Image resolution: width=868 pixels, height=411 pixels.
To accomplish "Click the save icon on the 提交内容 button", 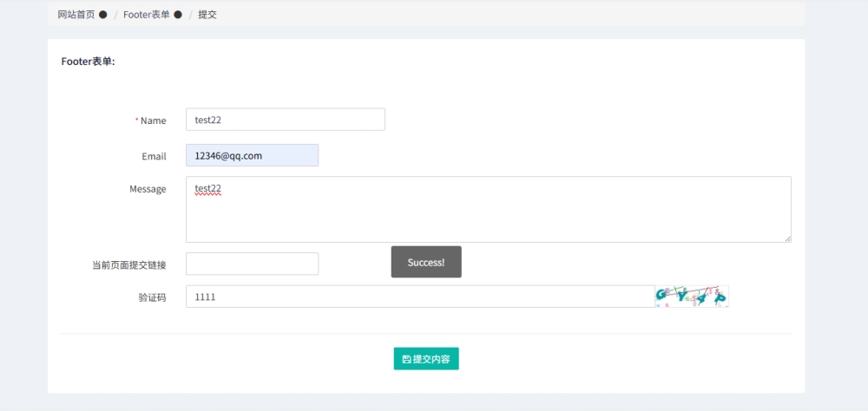I will [406, 359].
